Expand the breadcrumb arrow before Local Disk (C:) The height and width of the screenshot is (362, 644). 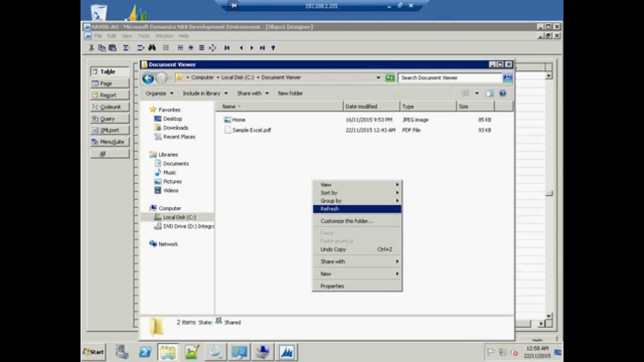[218, 77]
